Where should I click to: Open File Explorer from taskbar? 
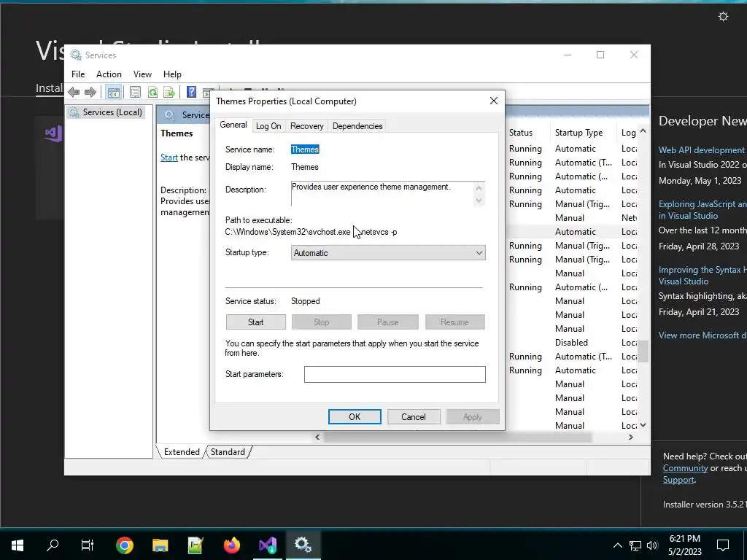point(160,545)
